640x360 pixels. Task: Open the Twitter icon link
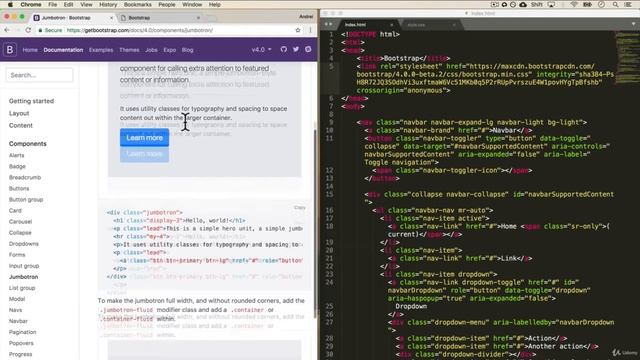[x=296, y=49]
